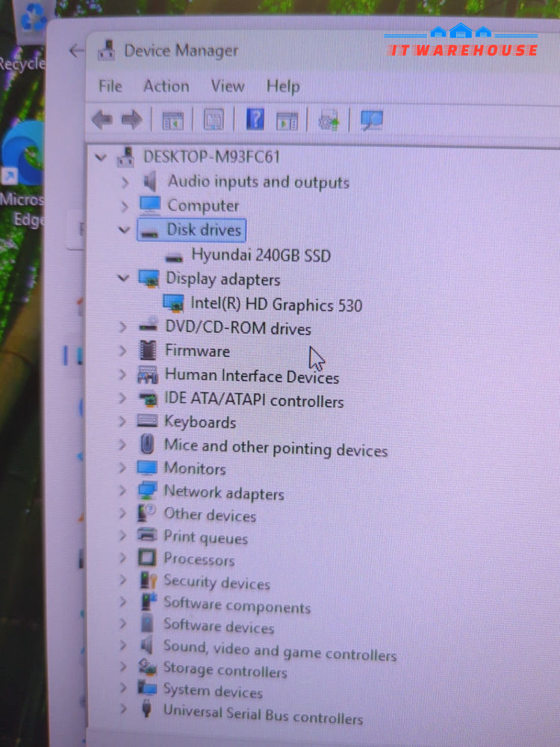Click the Storage controllers icon
Viewport: 560px width, 747px height.
pyautogui.click(x=147, y=667)
